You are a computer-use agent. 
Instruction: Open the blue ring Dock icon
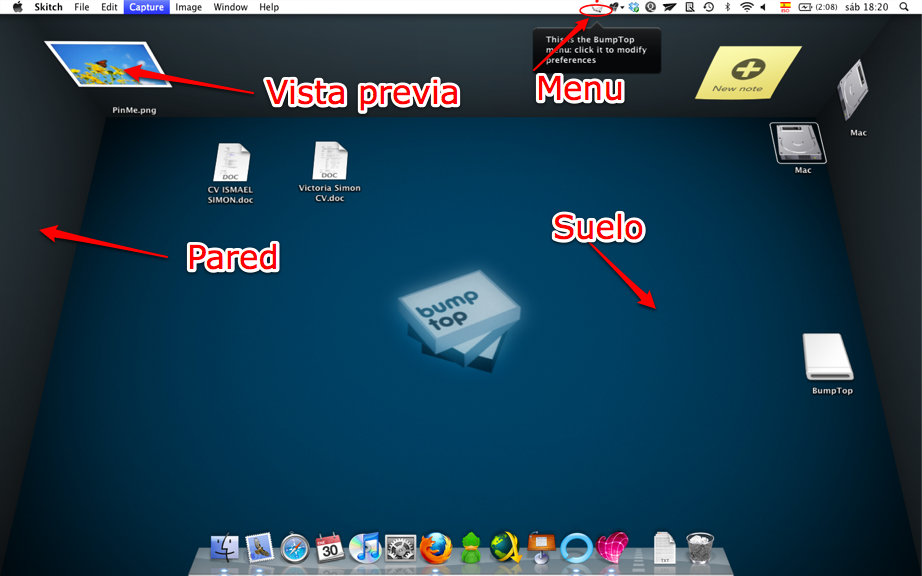(x=576, y=548)
